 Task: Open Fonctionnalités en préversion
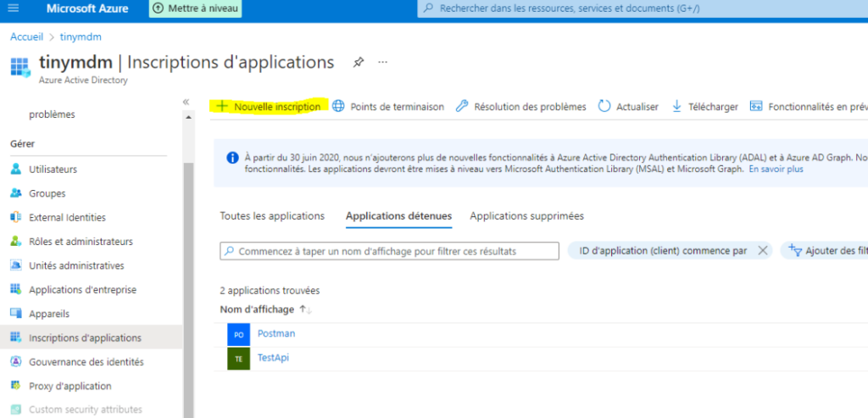(809, 107)
